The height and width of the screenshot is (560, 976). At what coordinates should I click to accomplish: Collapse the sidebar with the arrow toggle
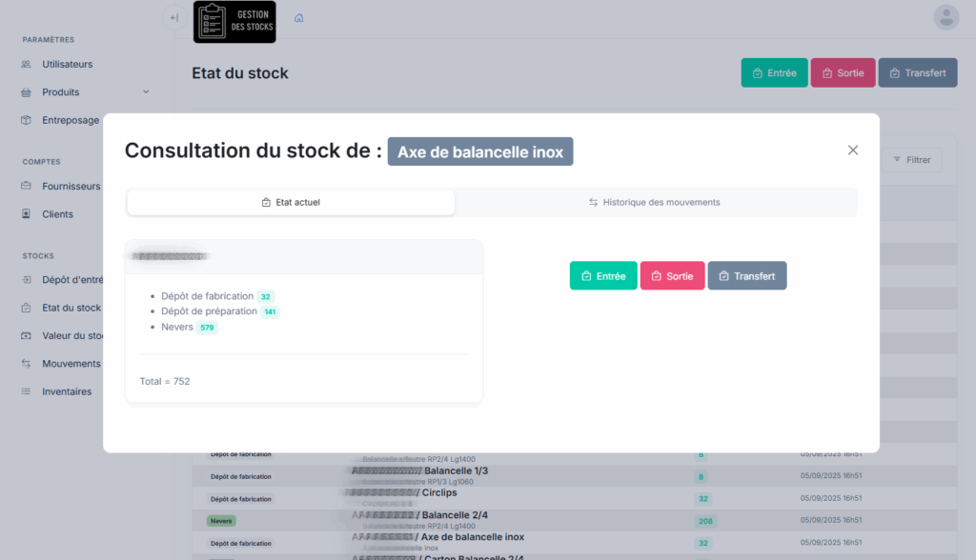[x=173, y=17]
